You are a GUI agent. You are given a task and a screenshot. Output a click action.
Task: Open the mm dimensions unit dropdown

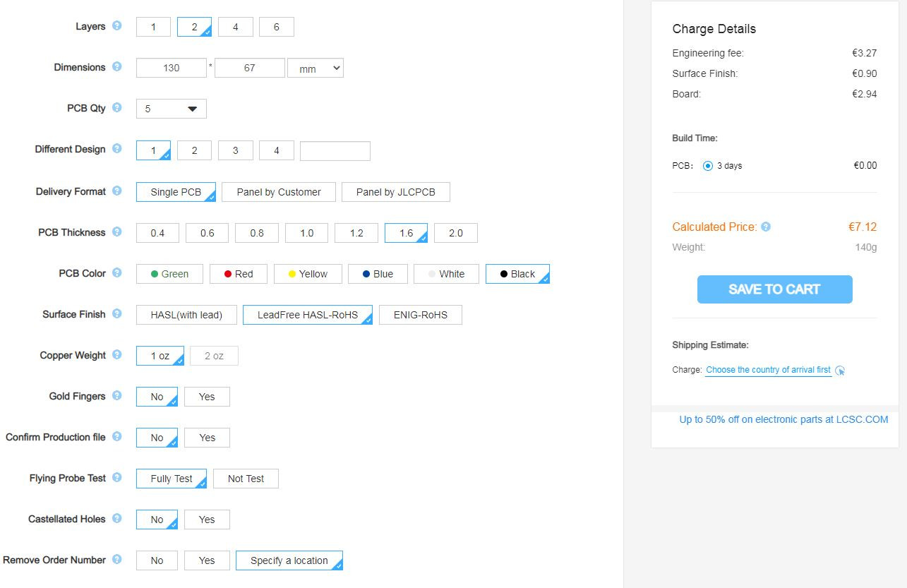click(316, 68)
